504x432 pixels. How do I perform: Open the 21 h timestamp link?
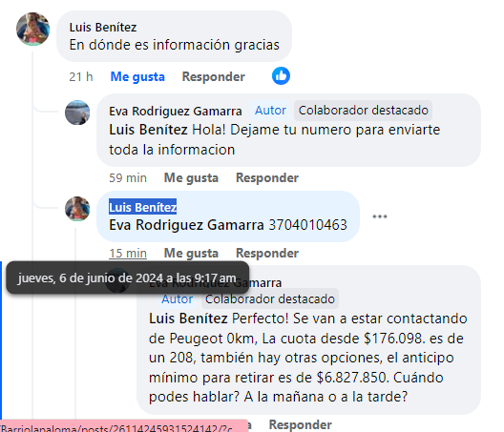pyautogui.click(x=81, y=77)
